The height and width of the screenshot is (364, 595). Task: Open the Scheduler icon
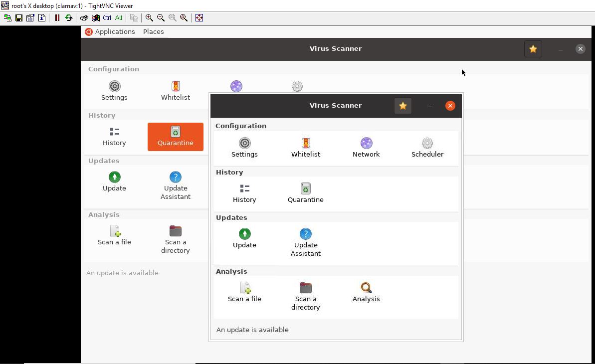tap(427, 148)
